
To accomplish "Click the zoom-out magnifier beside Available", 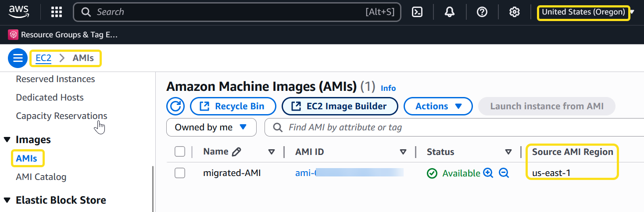I will click(504, 173).
